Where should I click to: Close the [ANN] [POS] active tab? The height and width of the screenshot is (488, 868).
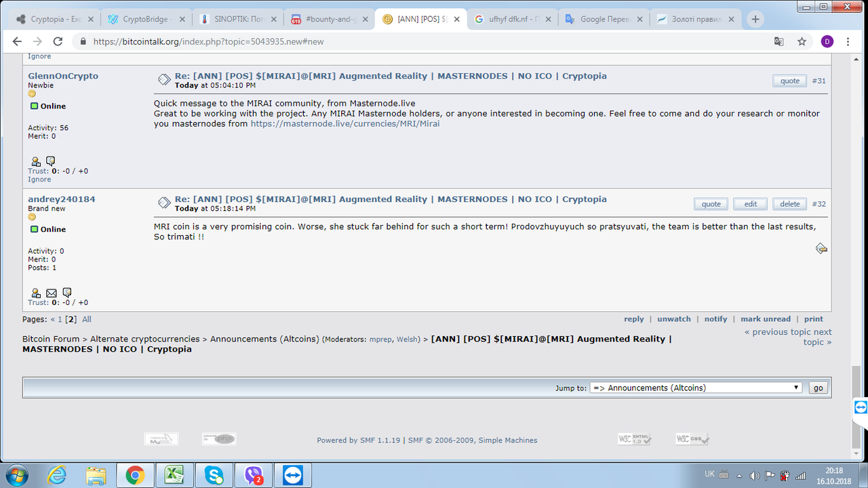tap(456, 20)
